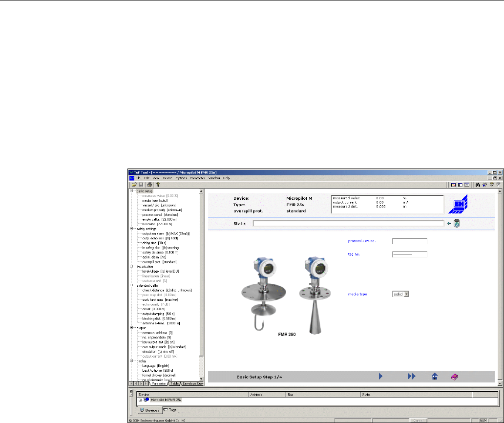Screen dimensions: 504x423
Task: Click the FMR 250 horn antenna device image
Action: click(314, 295)
